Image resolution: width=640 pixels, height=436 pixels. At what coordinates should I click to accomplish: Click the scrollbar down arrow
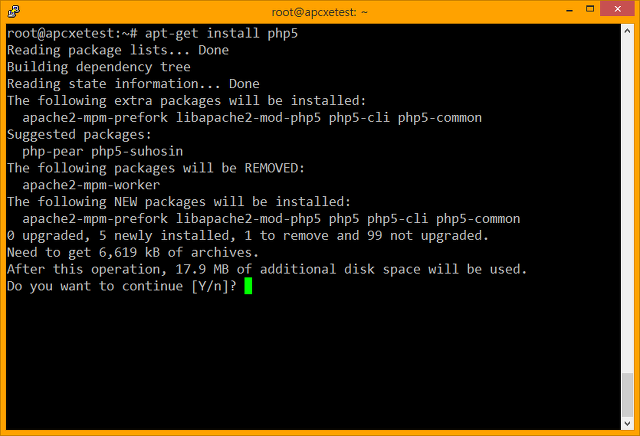click(627, 424)
